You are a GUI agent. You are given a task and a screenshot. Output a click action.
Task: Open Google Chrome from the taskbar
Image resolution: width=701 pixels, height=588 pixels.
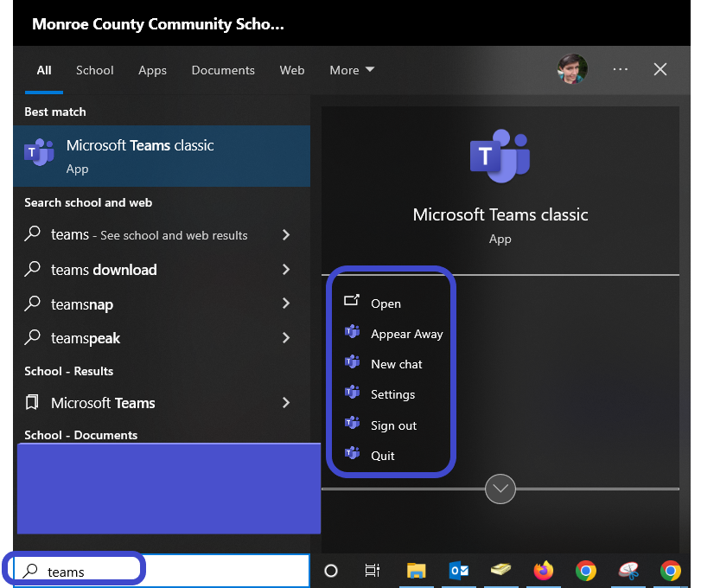coord(586,571)
